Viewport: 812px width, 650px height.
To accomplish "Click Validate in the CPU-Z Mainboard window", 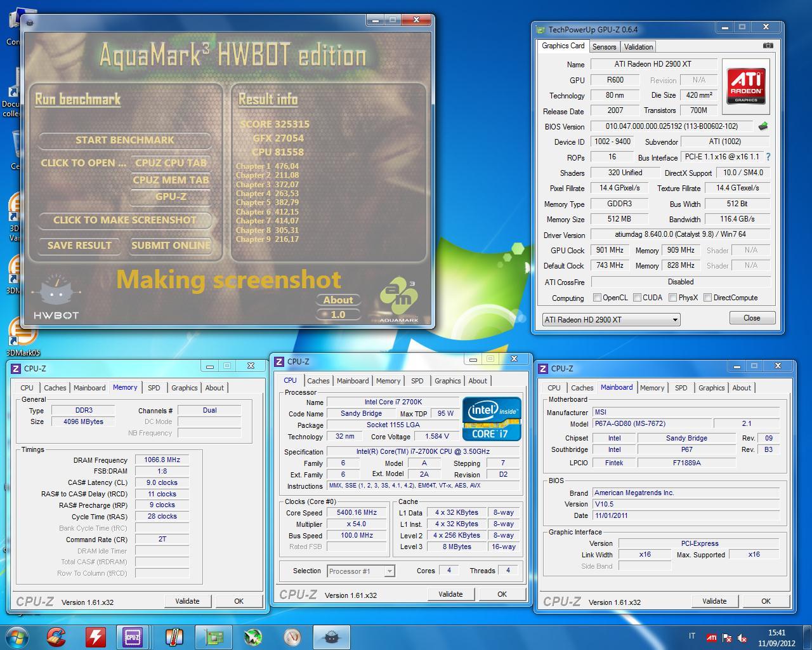I will [714, 601].
